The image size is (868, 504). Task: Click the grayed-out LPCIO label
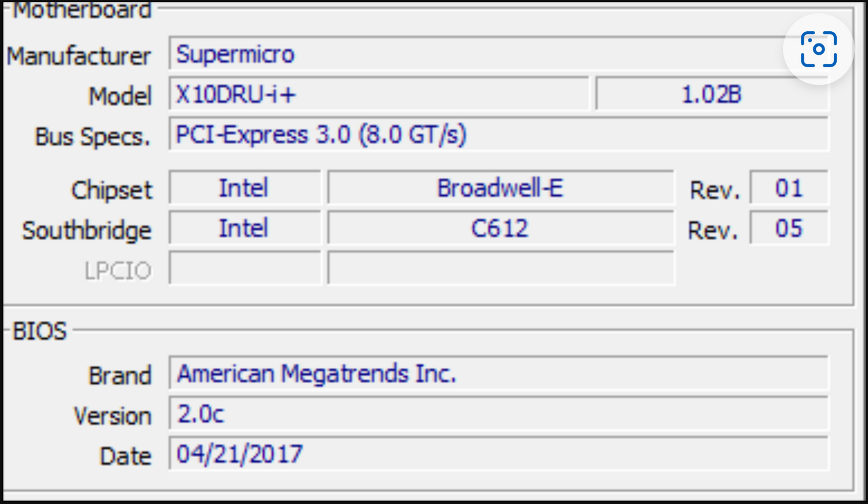point(117,271)
